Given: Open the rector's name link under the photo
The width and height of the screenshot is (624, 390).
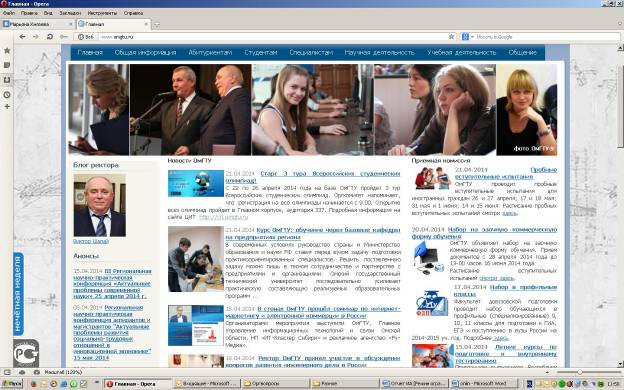Looking at the screenshot, I should [x=91, y=241].
